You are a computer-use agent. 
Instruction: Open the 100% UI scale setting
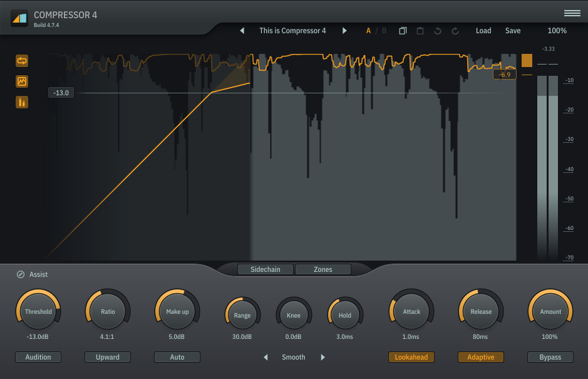click(x=557, y=31)
